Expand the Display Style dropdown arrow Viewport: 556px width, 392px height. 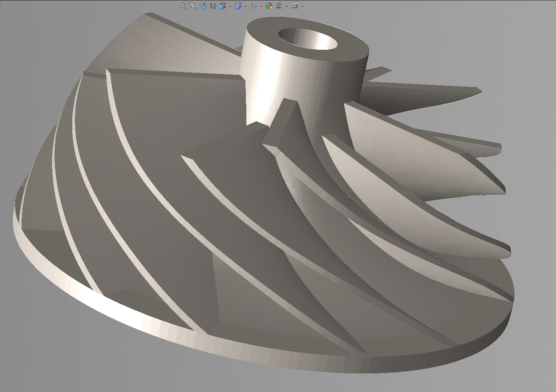coord(245,6)
